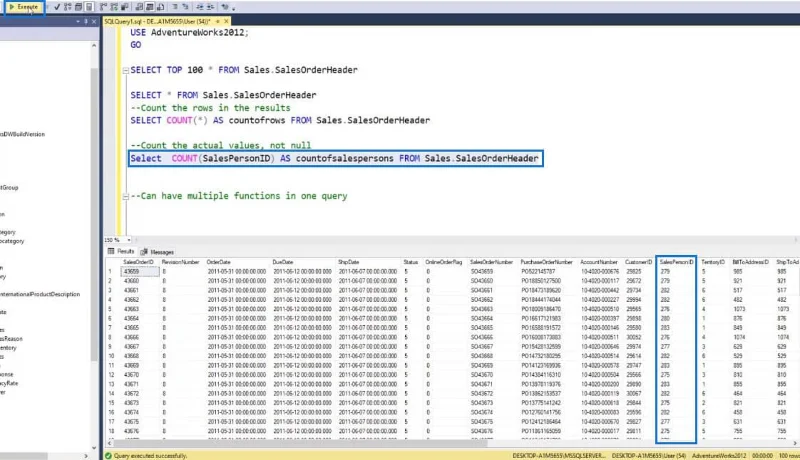Image resolution: width=800 pixels, height=460 pixels.
Task: Click the TerritoryID column header
Action: pos(713,262)
